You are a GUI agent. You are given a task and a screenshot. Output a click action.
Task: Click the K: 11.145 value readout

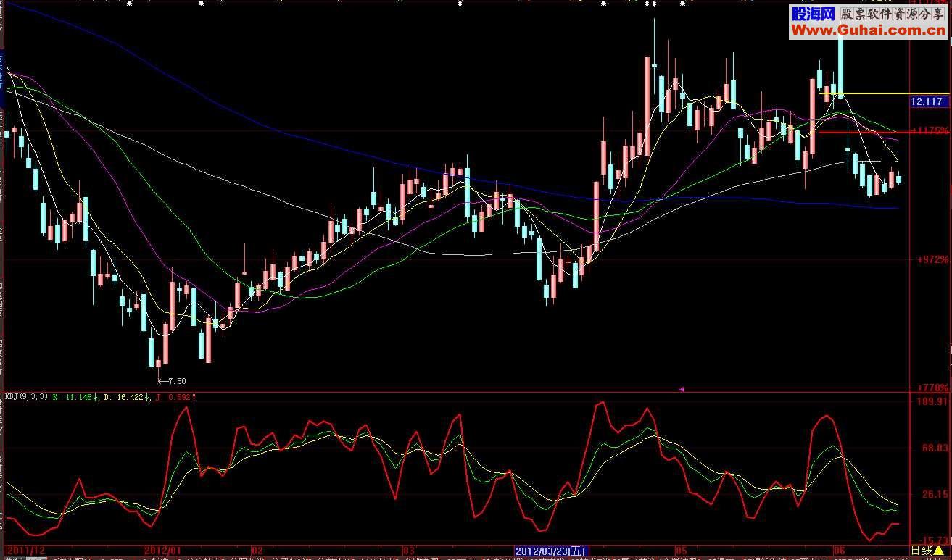[x=75, y=396]
